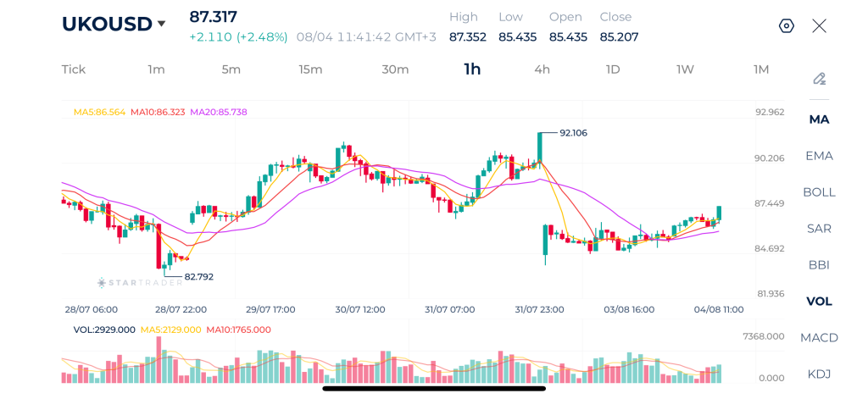Select the Tick timeframe
The height and width of the screenshot is (399, 868).
[74, 69]
